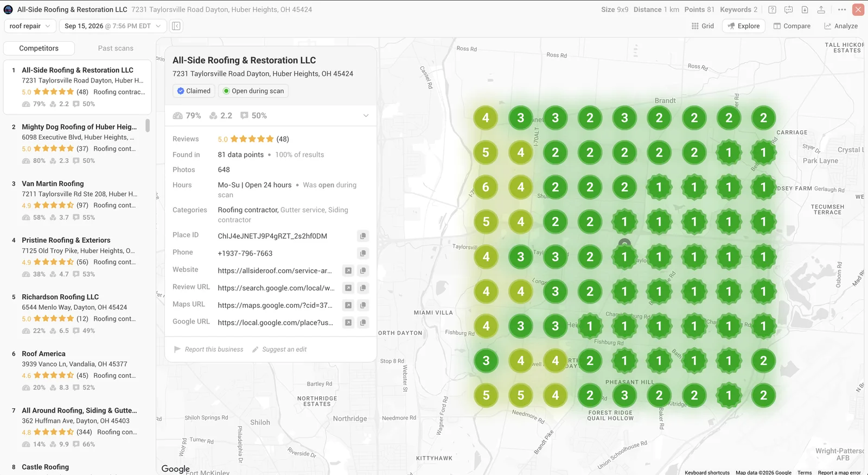The width and height of the screenshot is (868, 475).
Task: Click the app logo in the header
Action: coord(8,10)
